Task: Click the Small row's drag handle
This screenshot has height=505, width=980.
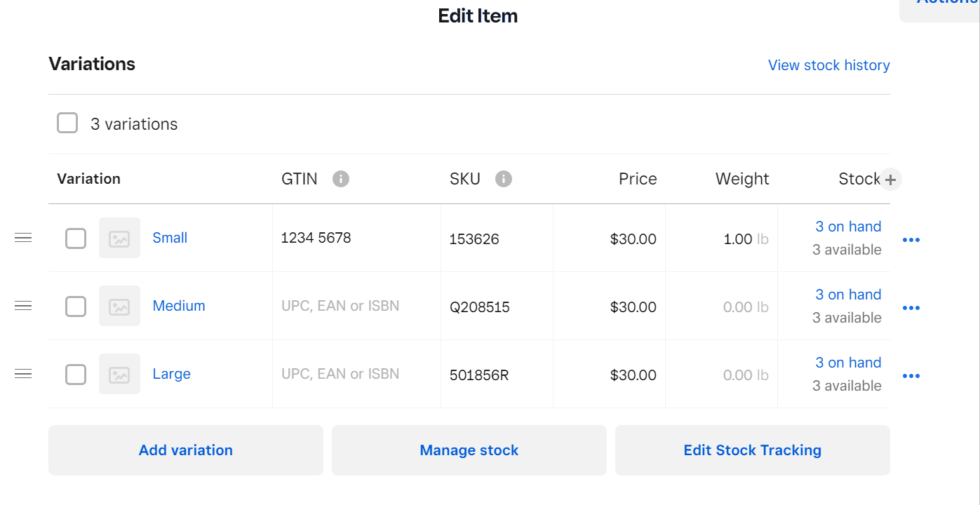Action: (x=23, y=238)
